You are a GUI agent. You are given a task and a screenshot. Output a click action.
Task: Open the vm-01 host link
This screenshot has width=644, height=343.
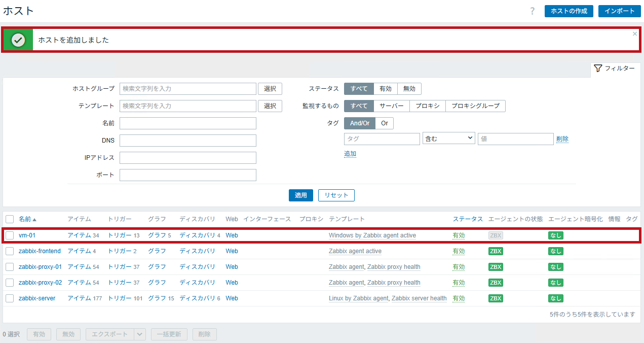pyautogui.click(x=27, y=235)
